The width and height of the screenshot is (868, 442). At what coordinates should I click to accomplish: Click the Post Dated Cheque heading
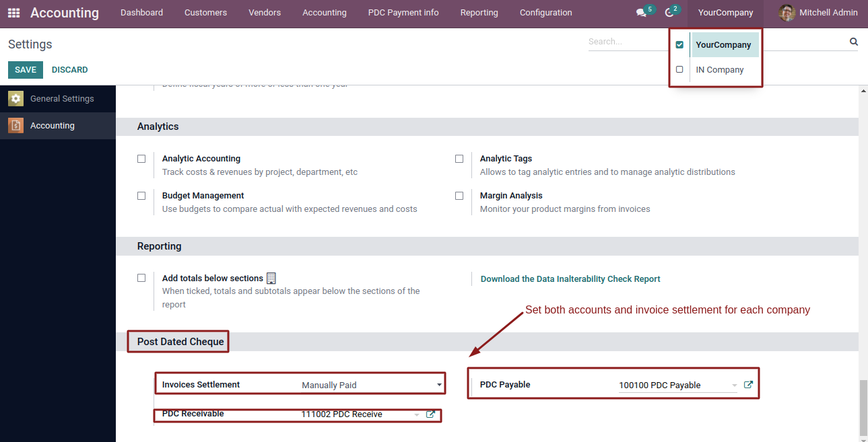pyautogui.click(x=180, y=342)
